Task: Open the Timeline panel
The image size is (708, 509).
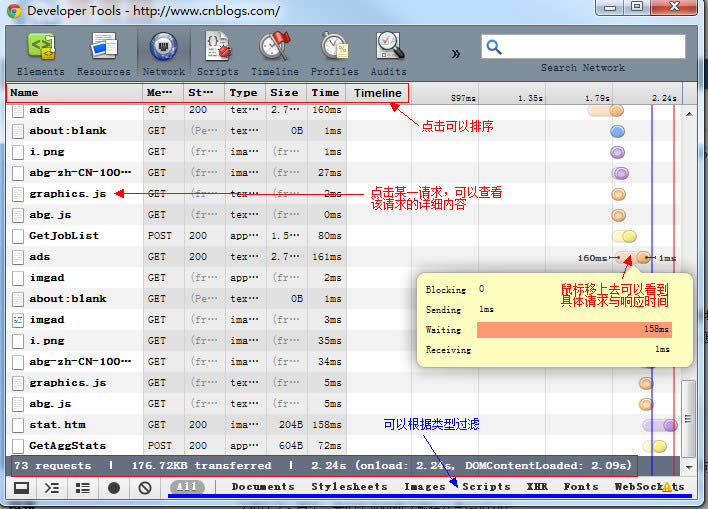Action: tap(274, 54)
